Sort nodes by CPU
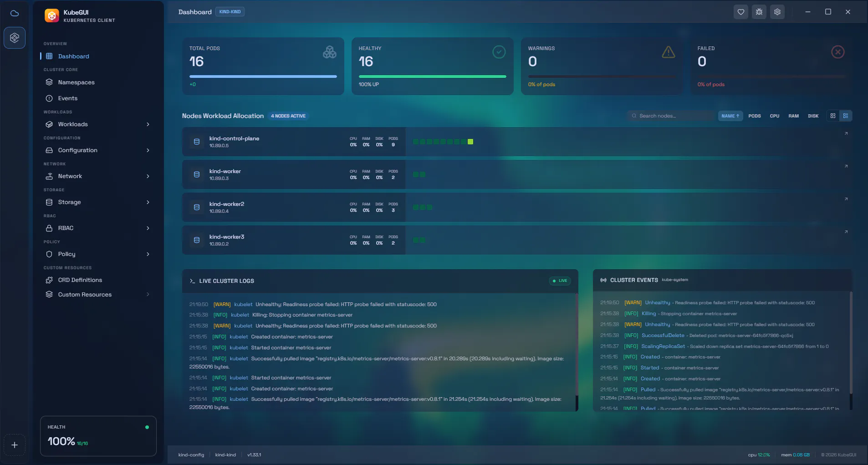The width and height of the screenshot is (868, 465). tap(775, 116)
